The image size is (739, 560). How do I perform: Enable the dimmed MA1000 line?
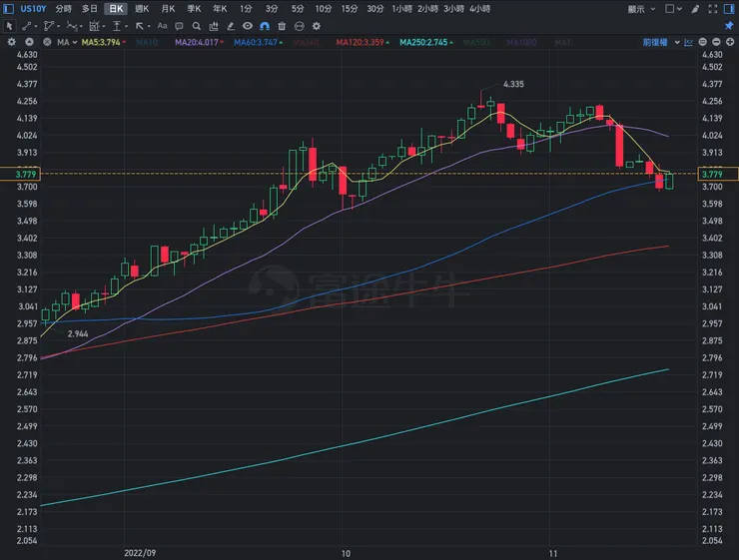[521, 42]
